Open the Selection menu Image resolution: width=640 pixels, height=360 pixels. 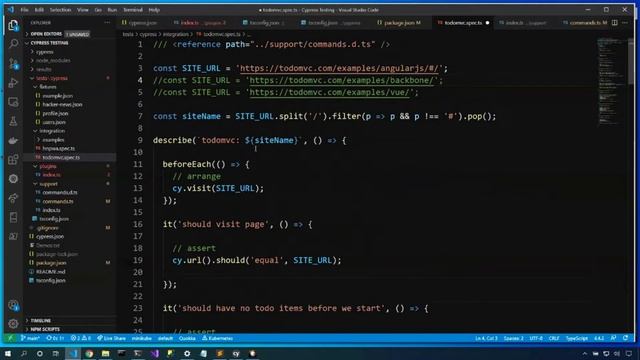(60, 10)
